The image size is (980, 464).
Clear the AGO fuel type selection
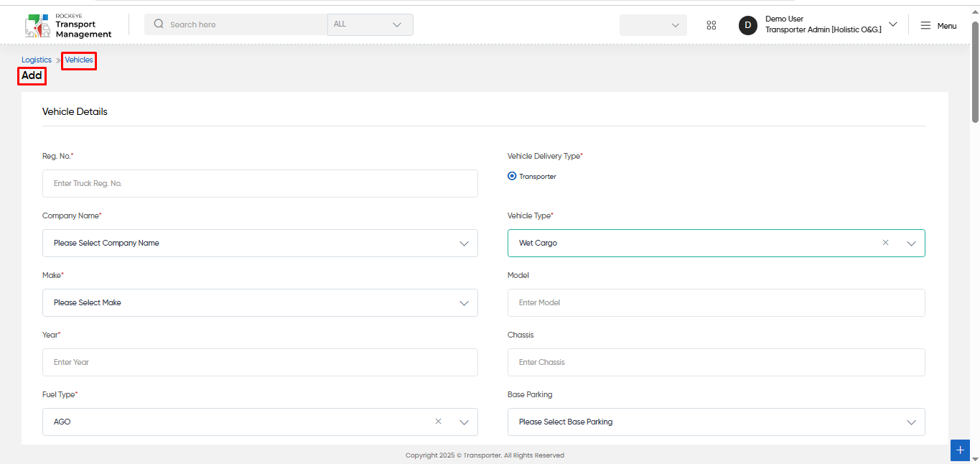(438, 422)
